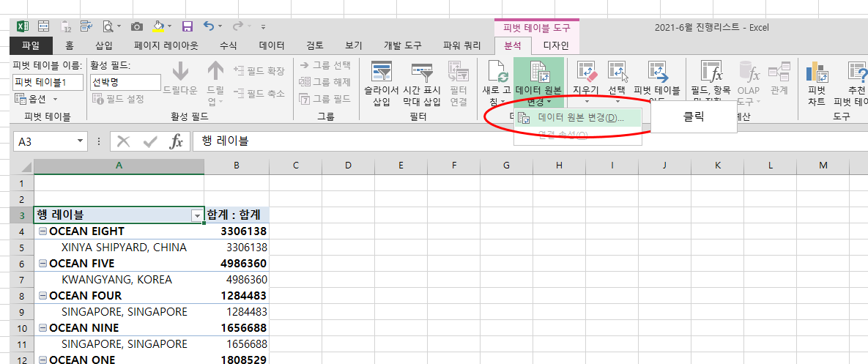This screenshot has height=364, width=868.
Task: Switch to the 수식 ribbon tab
Action: tap(229, 45)
